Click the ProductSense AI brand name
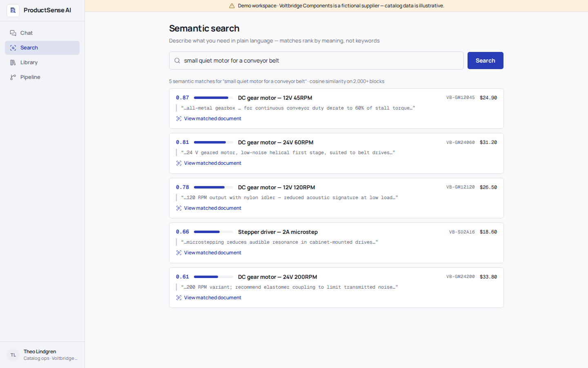Image resolution: width=588 pixels, height=368 pixels. [47, 10]
